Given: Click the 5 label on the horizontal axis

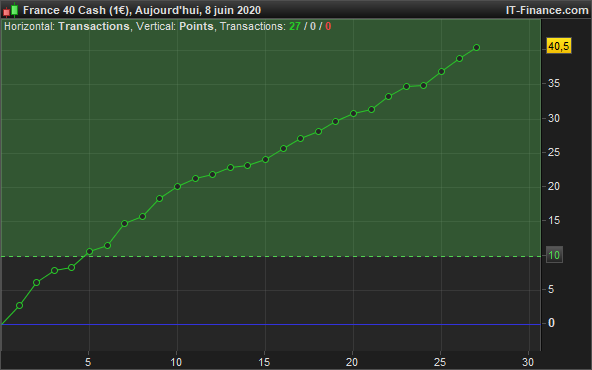Looking at the screenshot, I should [88, 362].
